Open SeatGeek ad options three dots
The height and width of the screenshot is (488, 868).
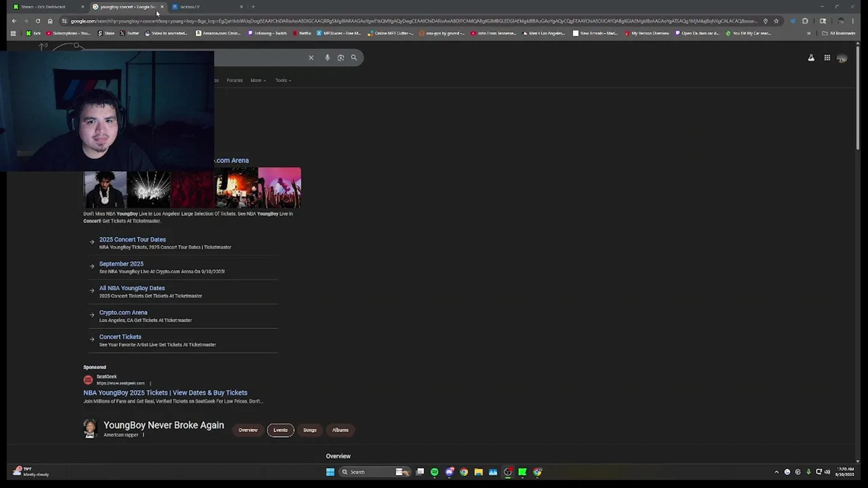[x=150, y=384]
